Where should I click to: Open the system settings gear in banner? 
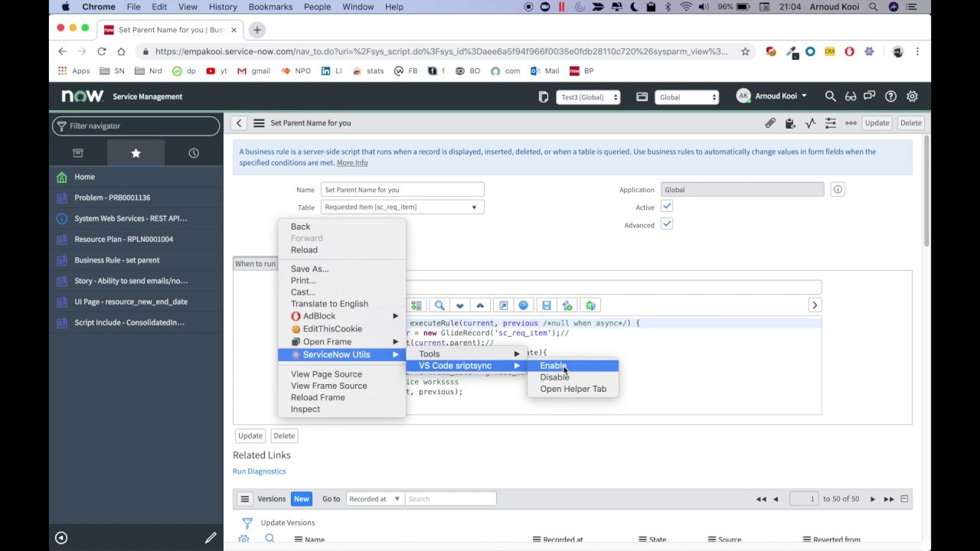click(912, 96)
